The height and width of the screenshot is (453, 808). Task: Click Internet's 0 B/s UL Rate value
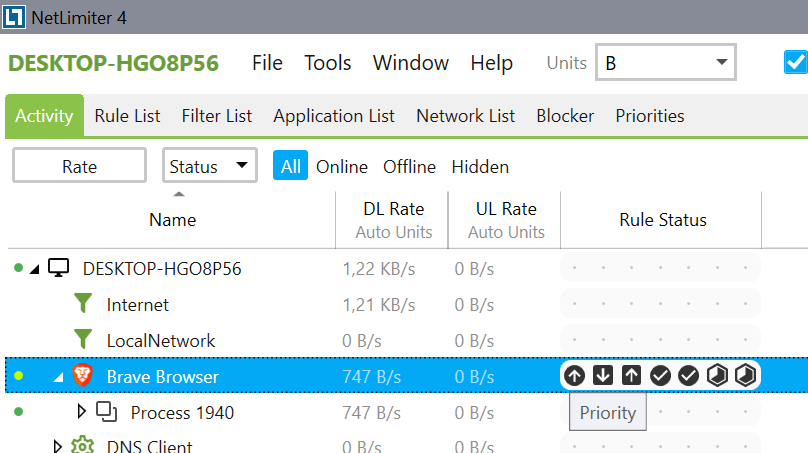pyautogui.click(x=474, y=305)
